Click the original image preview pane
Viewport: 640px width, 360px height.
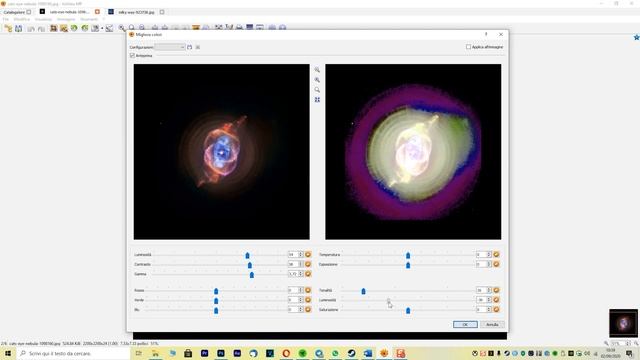tap(222, 152)
